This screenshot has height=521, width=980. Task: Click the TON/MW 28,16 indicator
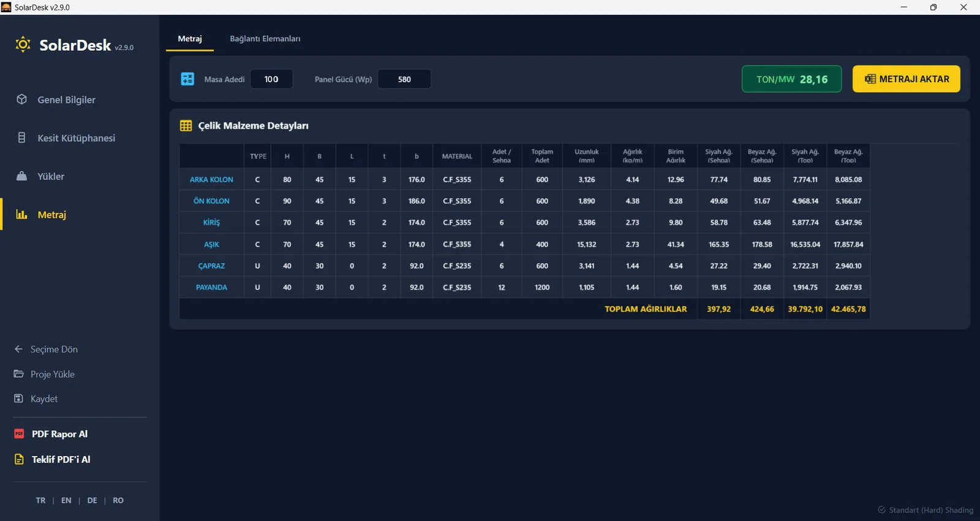(791, 79)
